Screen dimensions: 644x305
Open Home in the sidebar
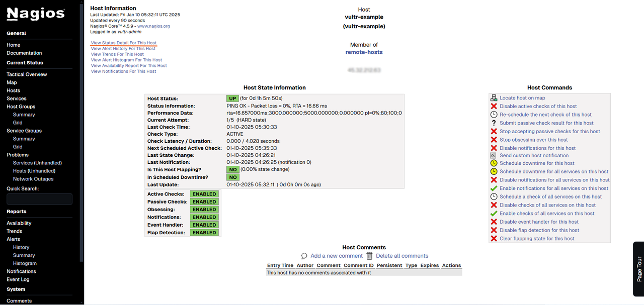[14, 45]
